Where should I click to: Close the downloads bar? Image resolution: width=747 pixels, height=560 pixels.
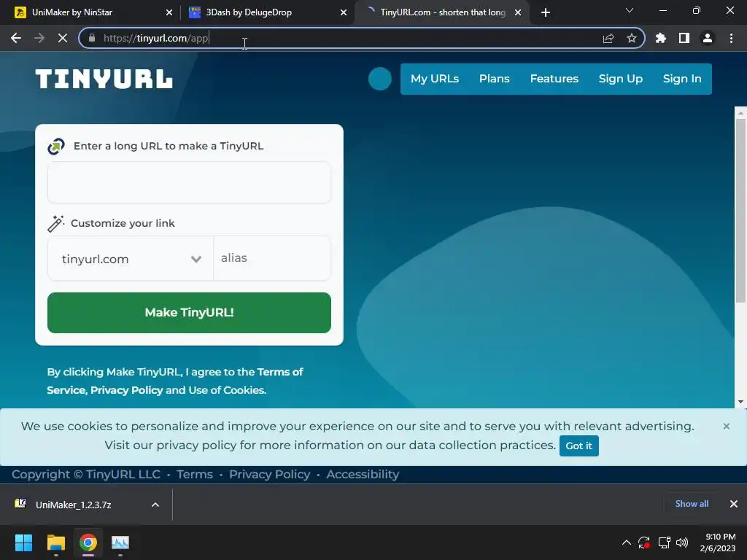point(734,504)
